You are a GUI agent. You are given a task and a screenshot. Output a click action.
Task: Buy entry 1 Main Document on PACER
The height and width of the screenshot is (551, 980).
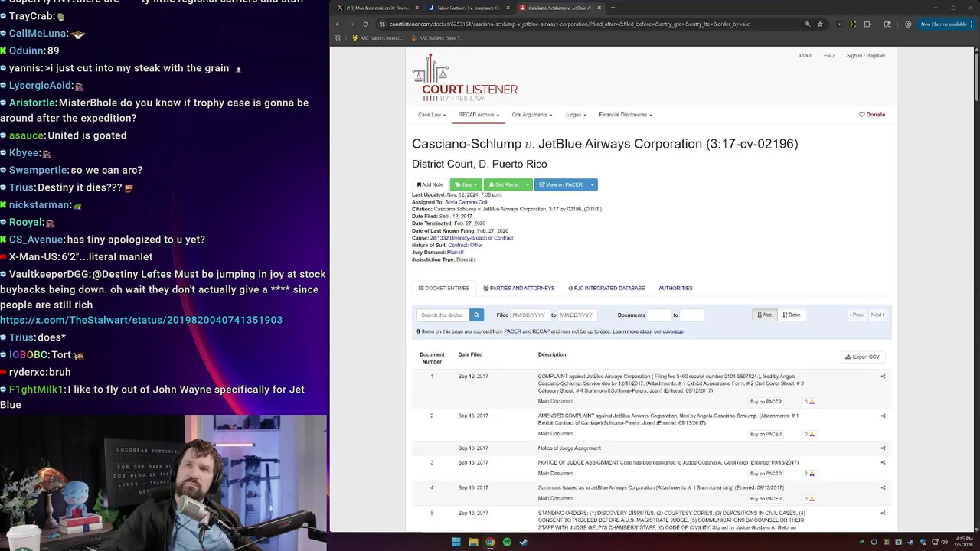point(766,402)
